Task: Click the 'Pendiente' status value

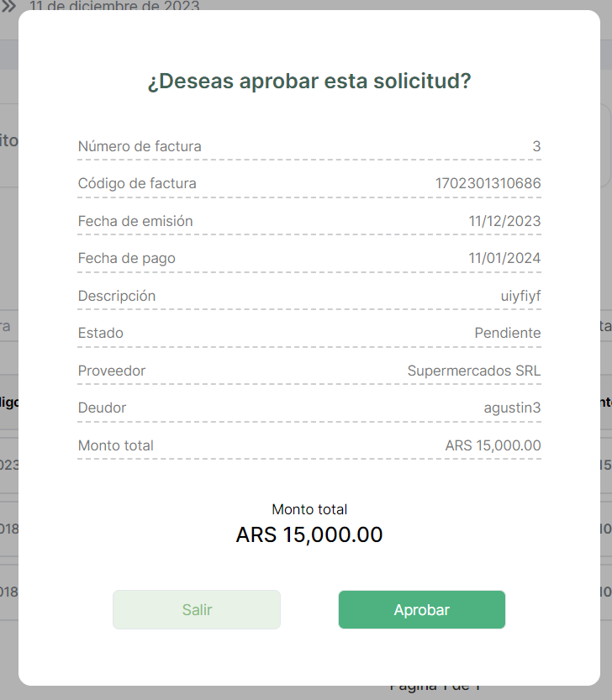Action: [508, 333]
